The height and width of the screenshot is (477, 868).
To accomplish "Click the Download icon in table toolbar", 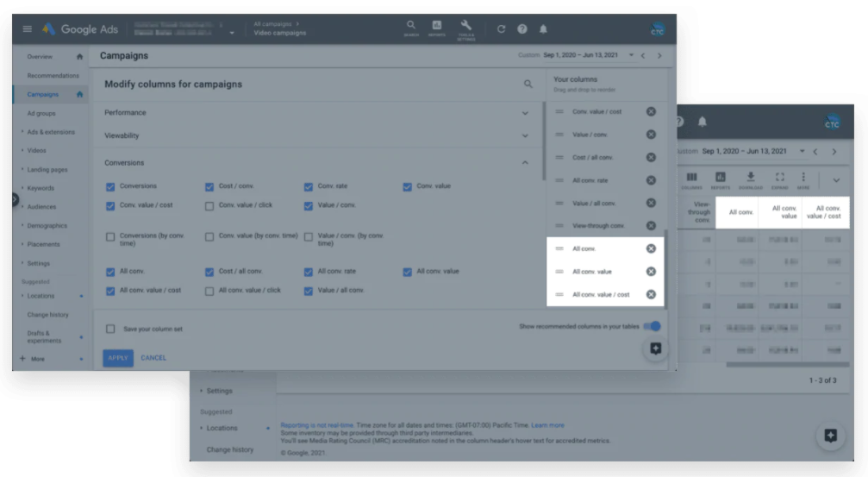I will (750, 179).
